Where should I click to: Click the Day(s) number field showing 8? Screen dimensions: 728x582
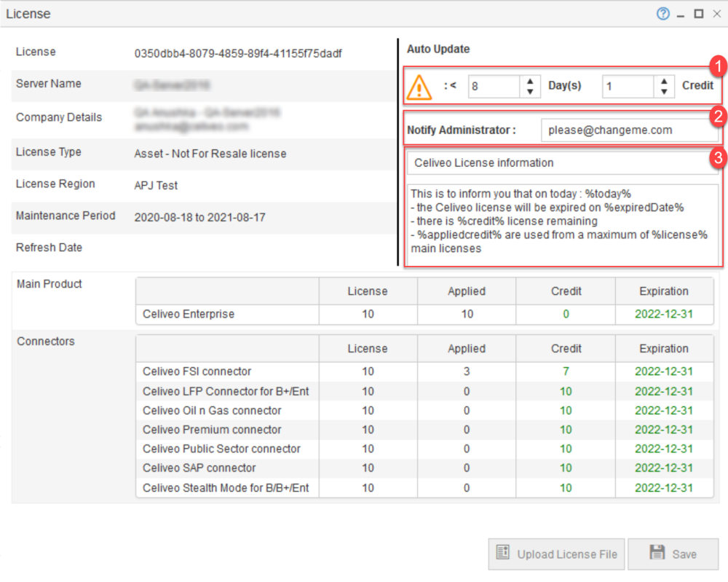click(x=494, y=87)
